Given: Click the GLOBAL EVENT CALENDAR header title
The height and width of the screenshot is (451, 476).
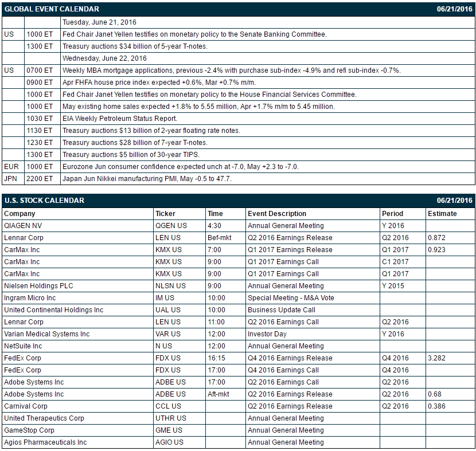Looking at the screenshot, I should click(x=52, y=9).
